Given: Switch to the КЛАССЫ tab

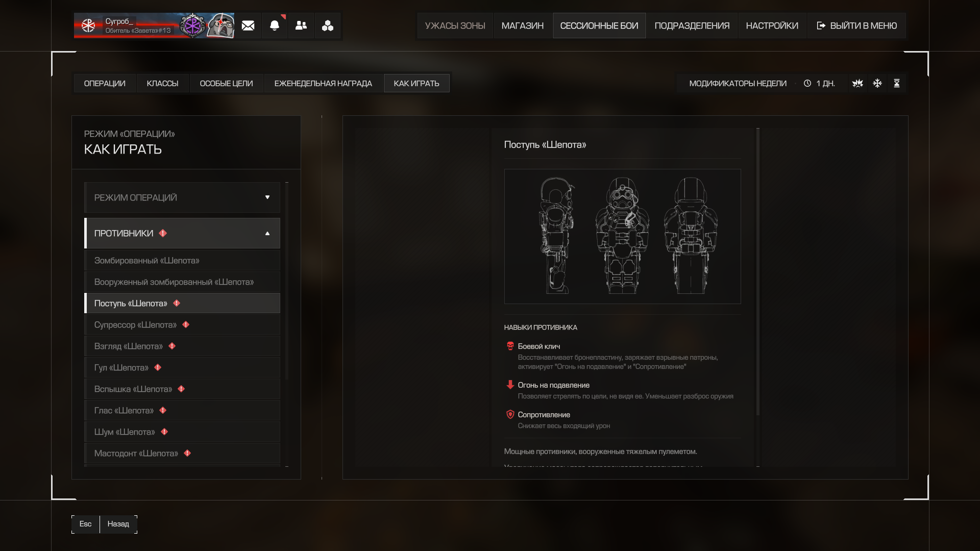Looking at the screenshot, I should [x=162, y=83].
